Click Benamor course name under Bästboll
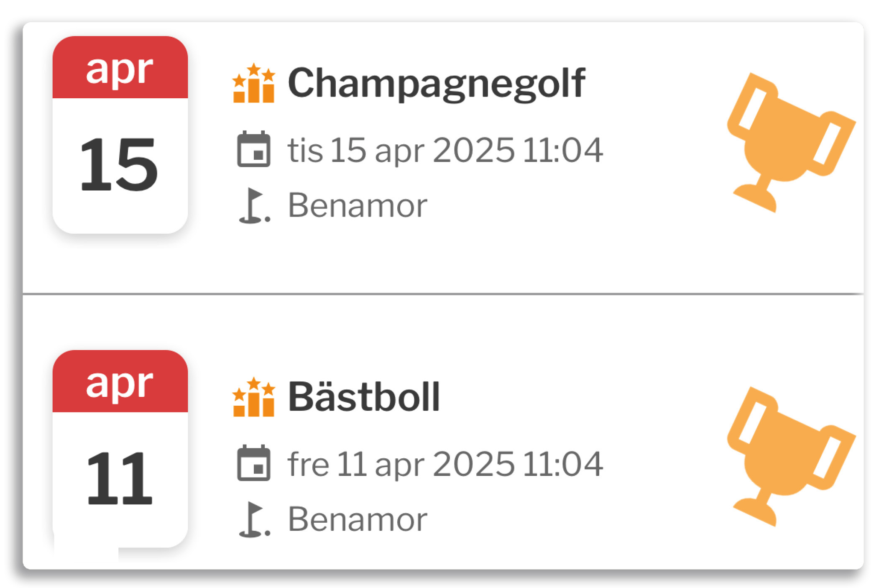The image size is (884, 588). point(358,519)
